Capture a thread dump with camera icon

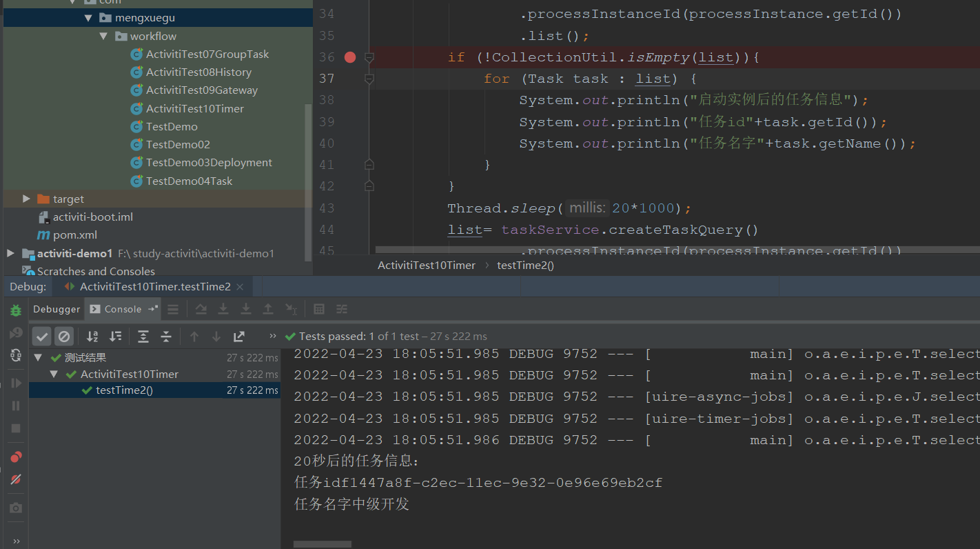click(x=15, y=507)
